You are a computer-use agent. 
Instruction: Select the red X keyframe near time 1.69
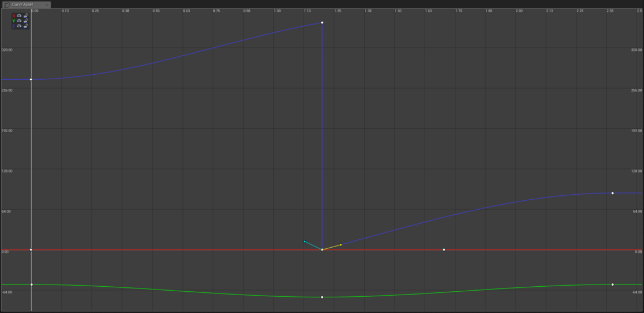(444, 250)
